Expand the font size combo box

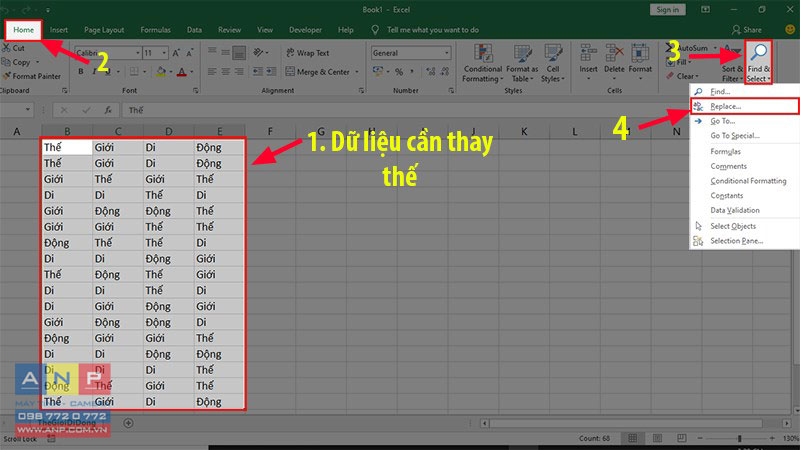point(164,53)
